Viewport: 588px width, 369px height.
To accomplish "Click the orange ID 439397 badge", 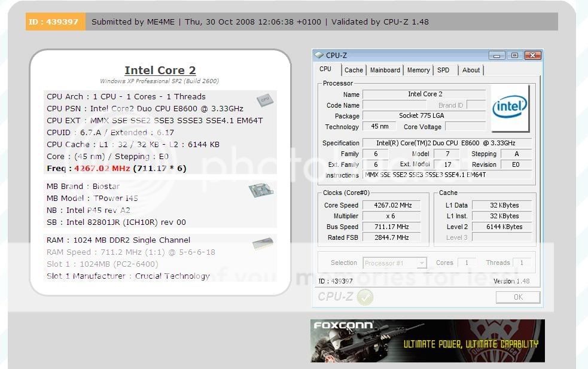I will 54,22.
